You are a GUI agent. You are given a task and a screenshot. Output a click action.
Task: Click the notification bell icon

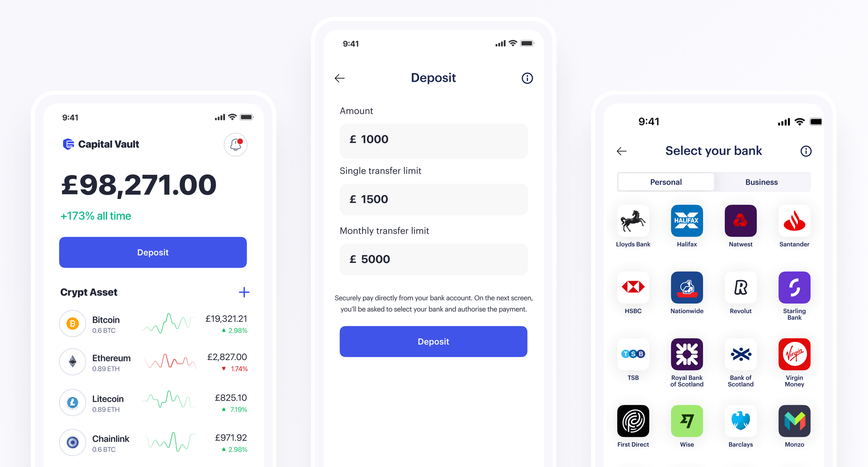[x=235, y=145]
